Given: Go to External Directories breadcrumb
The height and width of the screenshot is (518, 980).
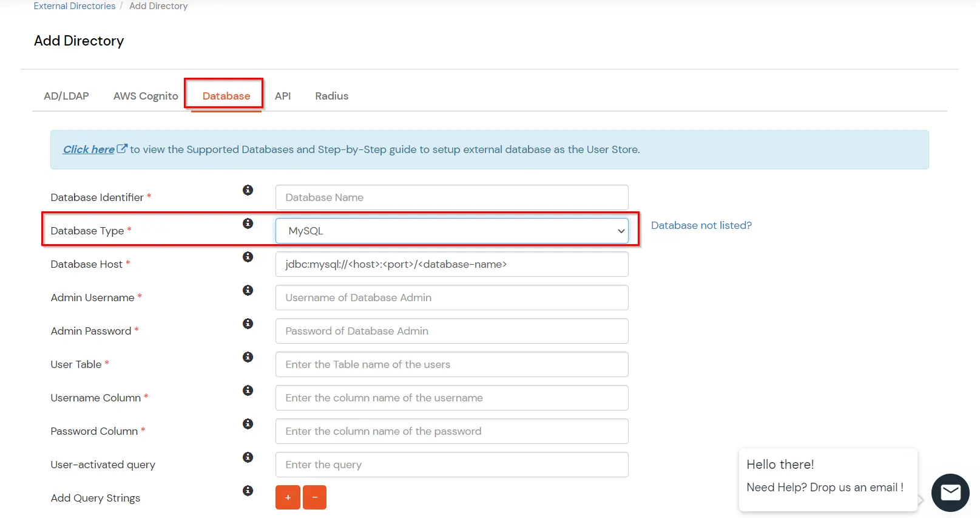Looking at the screenshot, I should (75, 6).
